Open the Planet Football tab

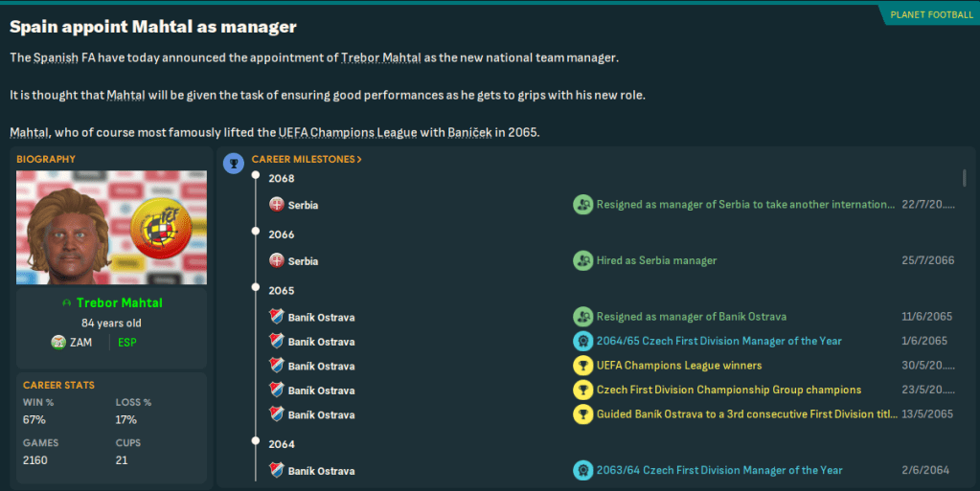click(925, 14)
